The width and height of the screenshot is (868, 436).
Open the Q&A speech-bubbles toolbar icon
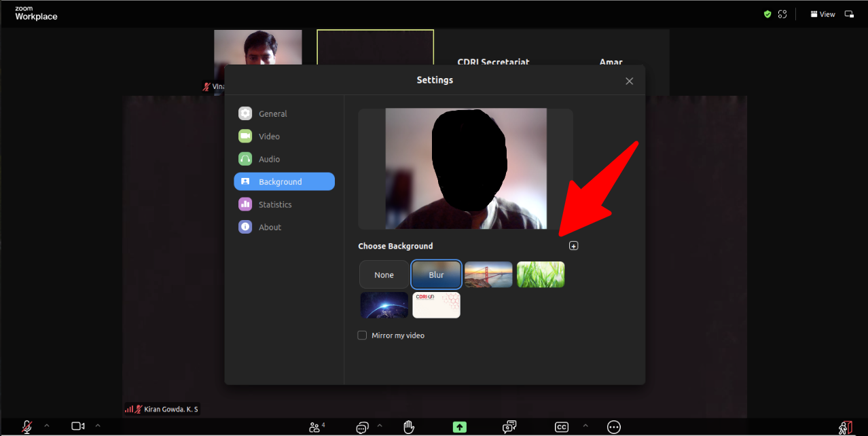(509, 426)
